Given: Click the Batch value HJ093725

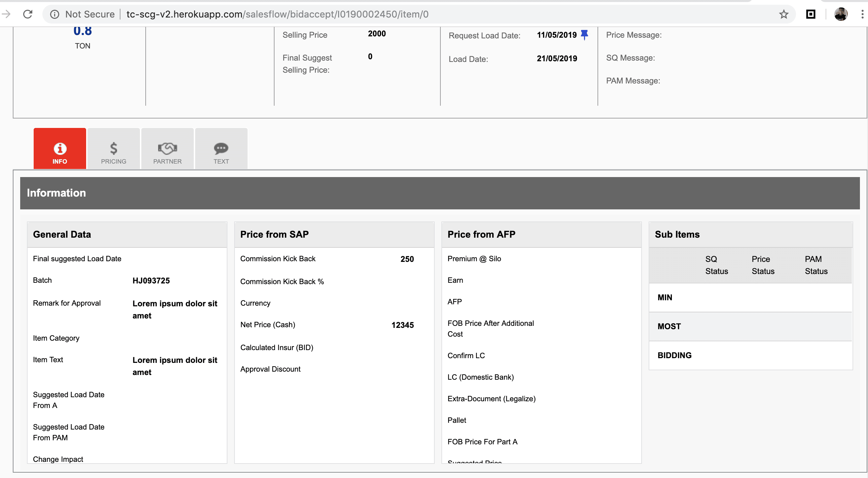Looking at the screenshot, I should point(151,280).
